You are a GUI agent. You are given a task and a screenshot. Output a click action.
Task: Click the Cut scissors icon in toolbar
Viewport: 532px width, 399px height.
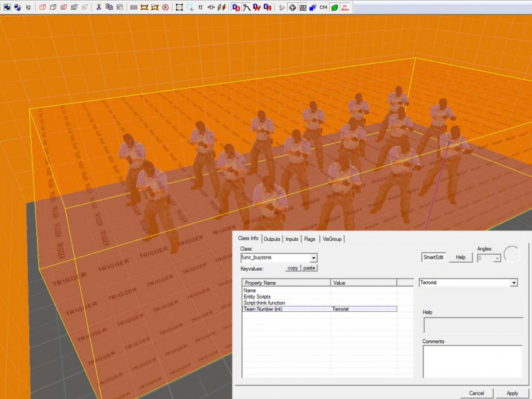click(x=99, y=7)
